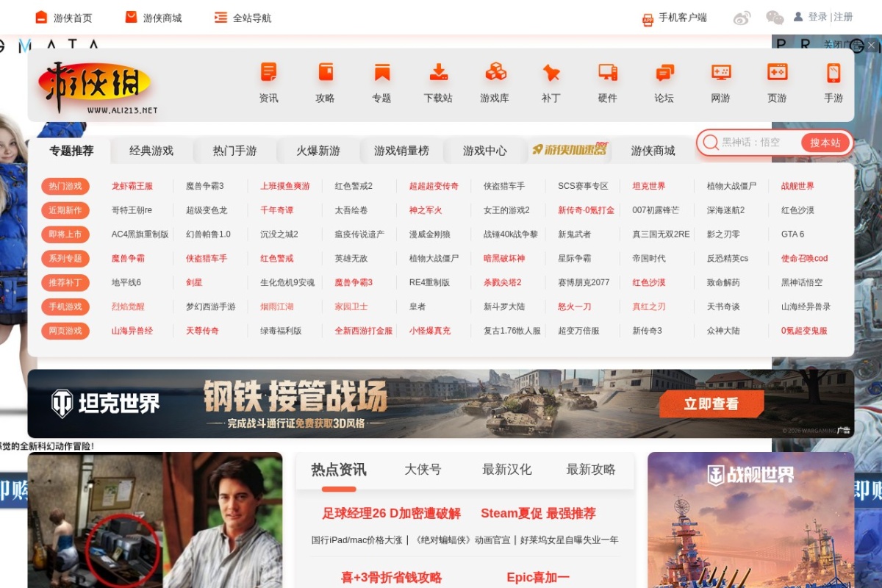882x588 pixels.
Task: Switch to the 大侠号 news tab
Action: point(423,470)
